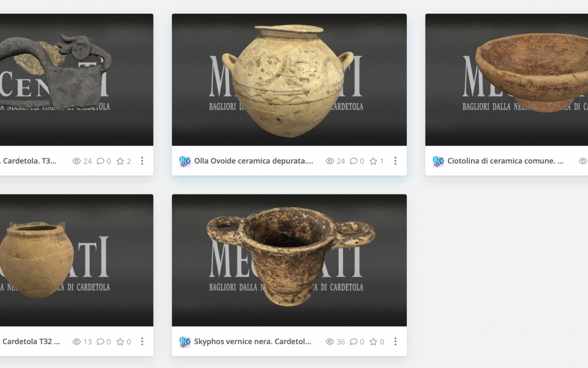This screenshot has width=588, height=368.
Task: Open the Skyphos cup 3D model thumbnail
Action: (289, 260)
